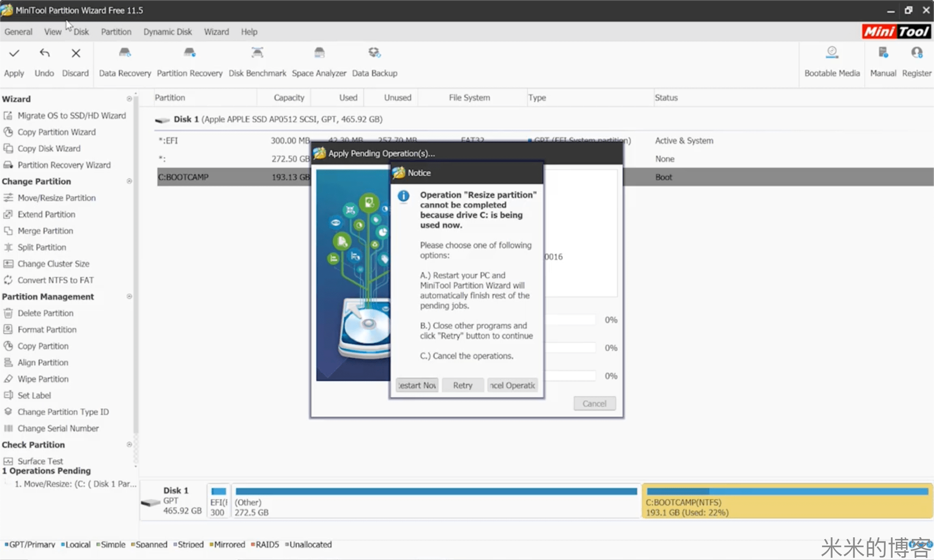Select Wipe Partition in the sidebar
Viewport: 934px width, 560px height.
(43, 379)
